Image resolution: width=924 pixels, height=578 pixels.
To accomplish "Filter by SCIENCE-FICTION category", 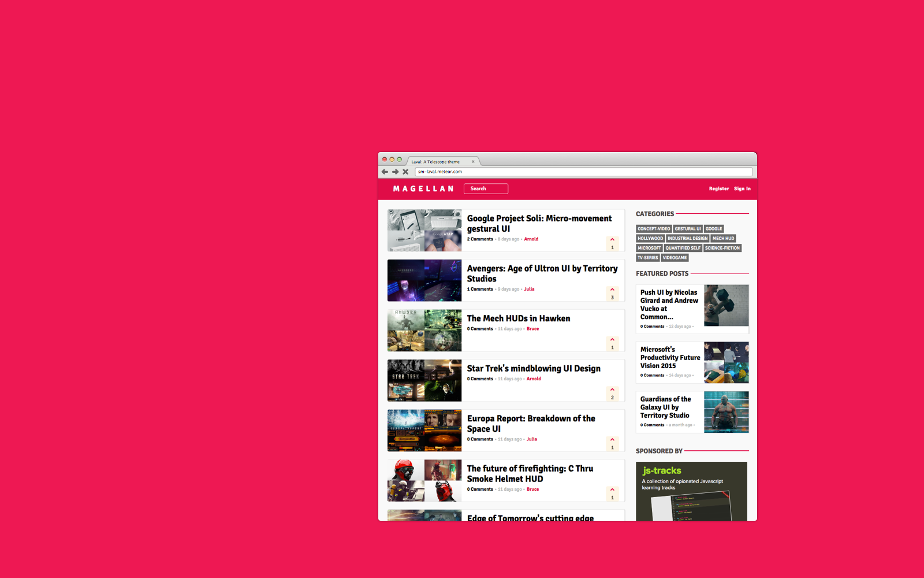I will click(x=722, y=248).
